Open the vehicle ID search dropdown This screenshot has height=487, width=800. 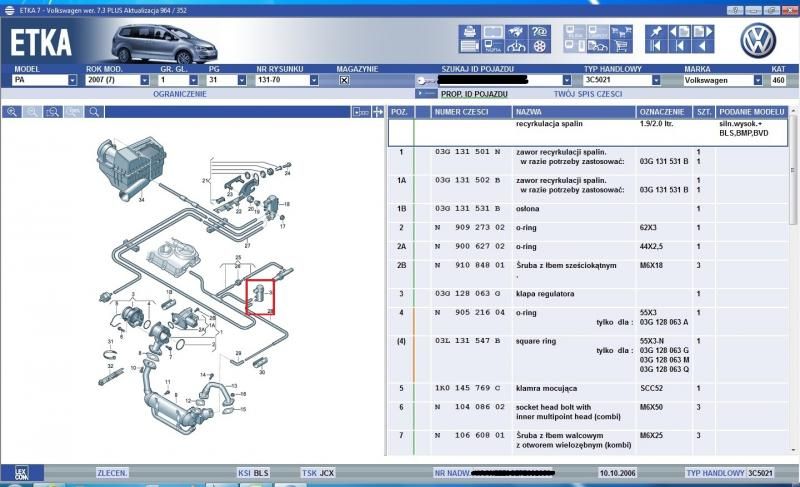coord(567,80)
